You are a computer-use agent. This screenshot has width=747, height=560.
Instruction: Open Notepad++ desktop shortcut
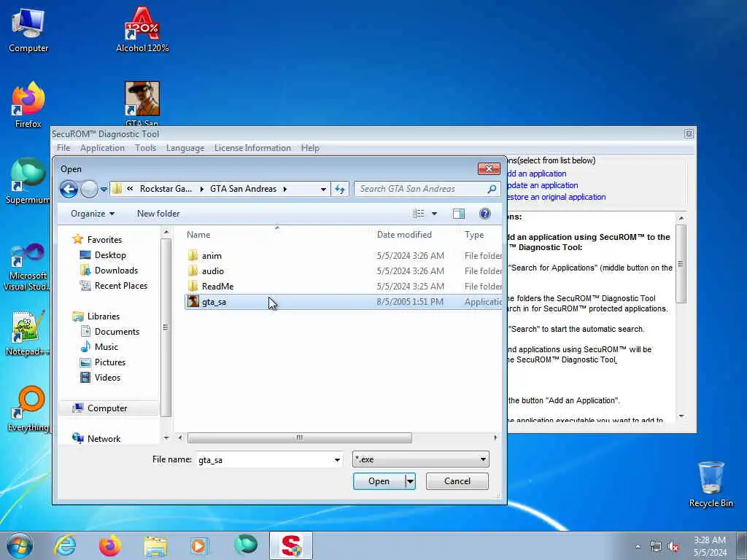pyautogui.click(x=28, y=332)
